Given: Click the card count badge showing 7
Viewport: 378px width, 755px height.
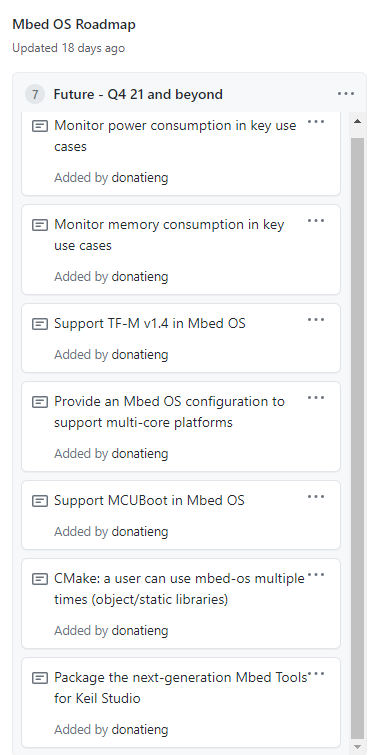Looking at the screenshot, I should tap(35, 94).
